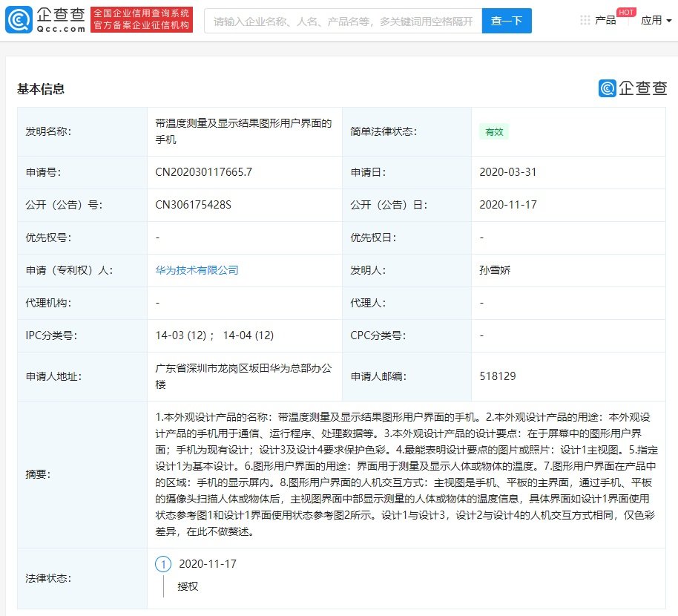678x616 pixels.
Task: Select the 应用 menu item
Action: pos(651,20)
